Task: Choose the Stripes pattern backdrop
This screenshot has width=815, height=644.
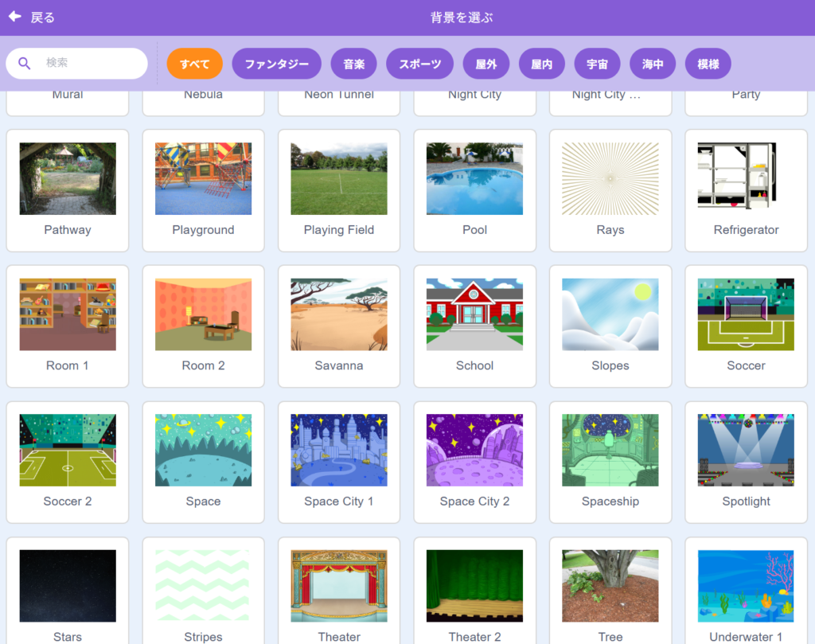Action: pyautogui.click(x=203, y=587)
